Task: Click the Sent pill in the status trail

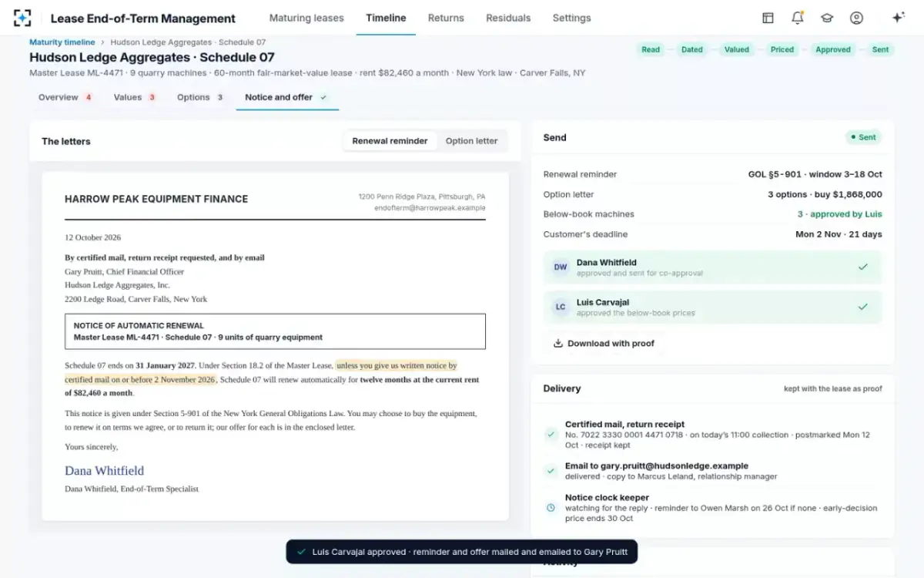Action: pyautogui.click(x=880, y=49)
